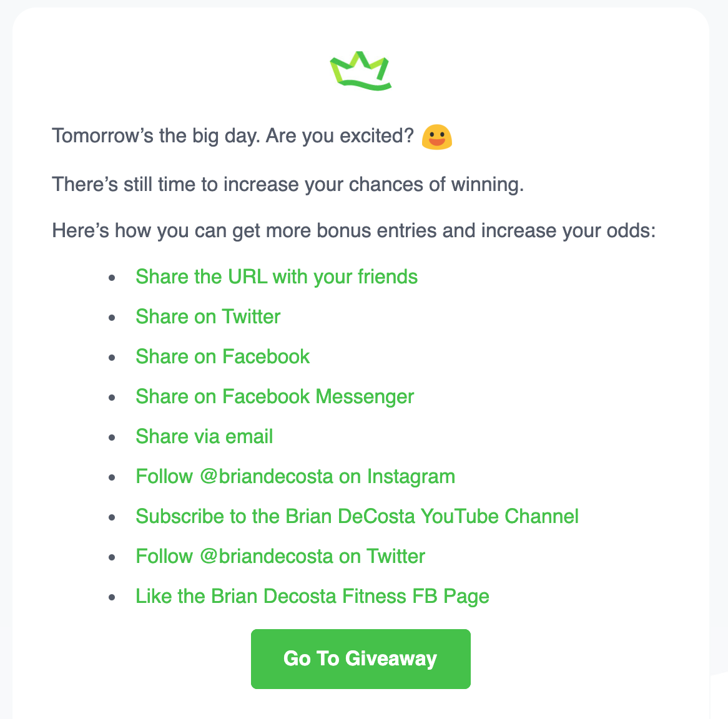The width and height of the screenshot is (728, 719).
Task: Click the bullet beside Share on Facebook Messenger
Action: tap(112, 398)
